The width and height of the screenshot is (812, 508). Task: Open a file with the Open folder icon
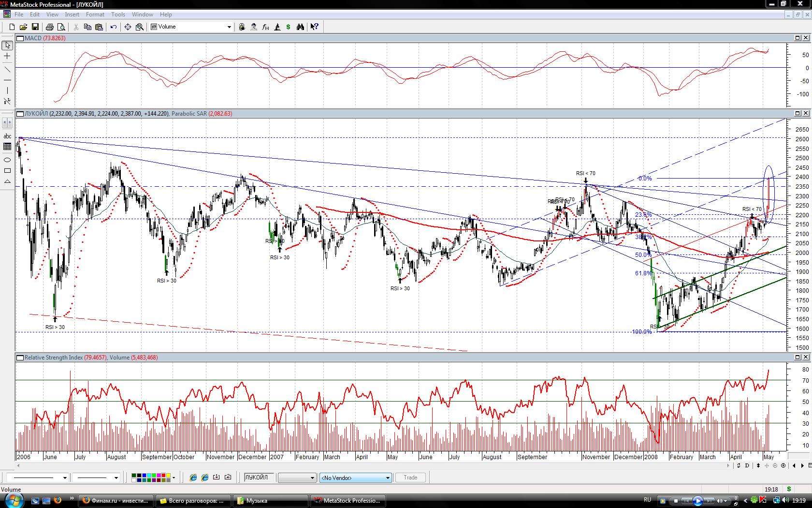coord(23,27)
